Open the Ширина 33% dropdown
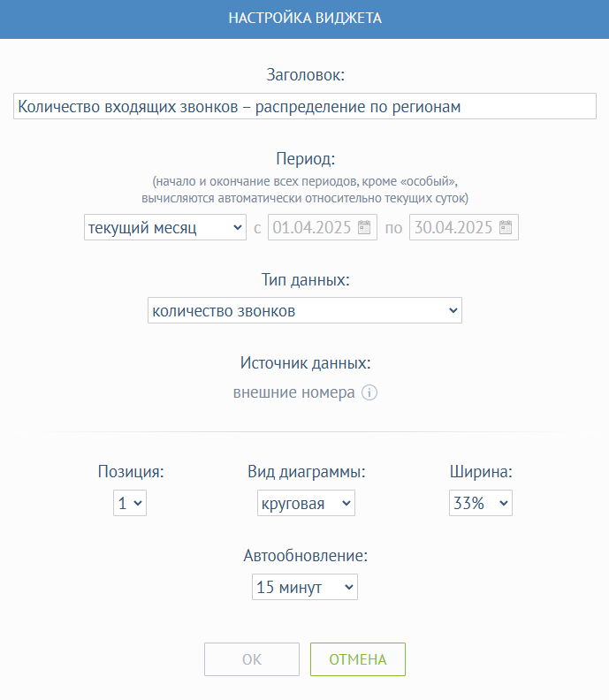The image size is (609, 700). tap(481, 503)
